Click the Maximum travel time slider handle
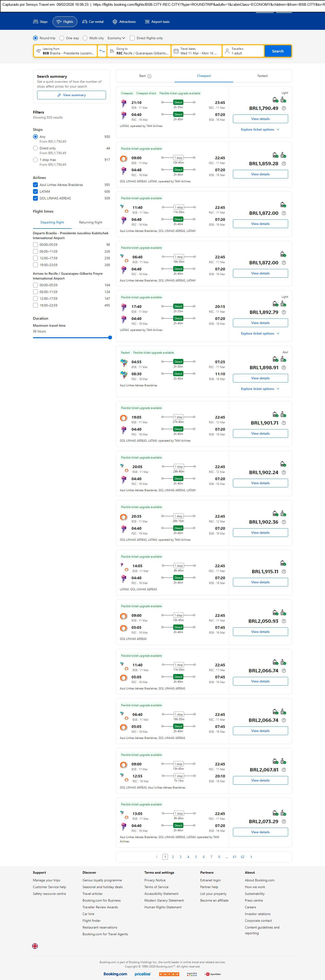325x980 pixels. (110, 337)
